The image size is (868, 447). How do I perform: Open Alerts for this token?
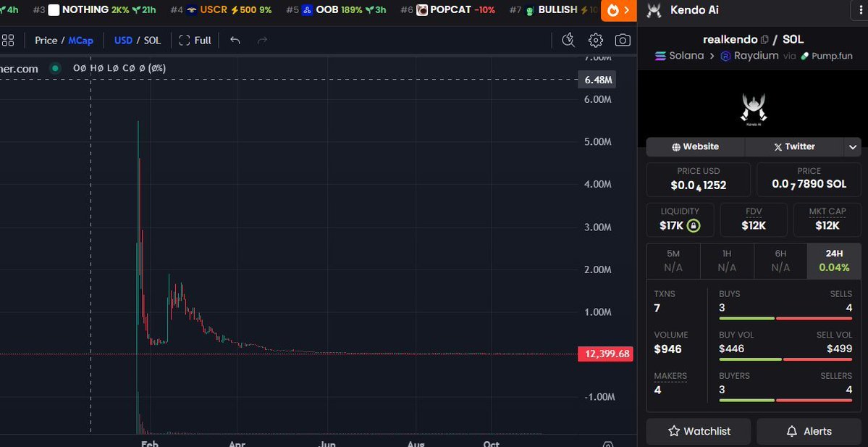click(x=809, y=431)
